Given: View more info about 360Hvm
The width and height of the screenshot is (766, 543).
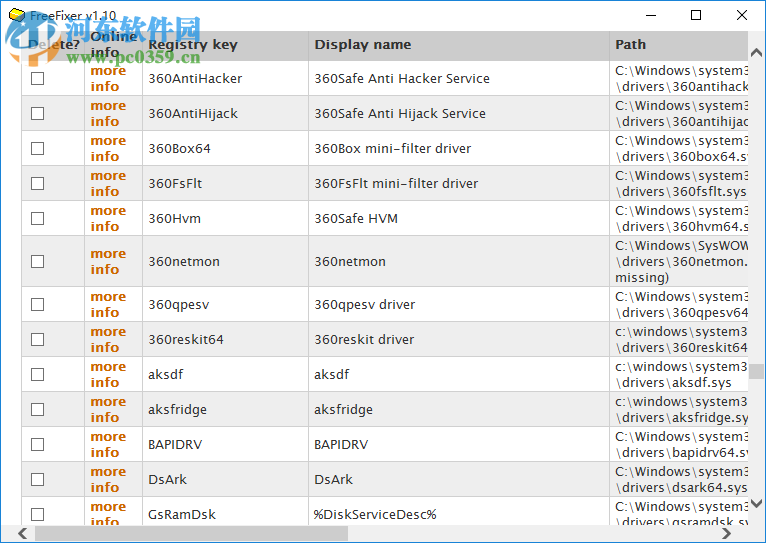Looking at the screenshot, I should click(108, 219).
